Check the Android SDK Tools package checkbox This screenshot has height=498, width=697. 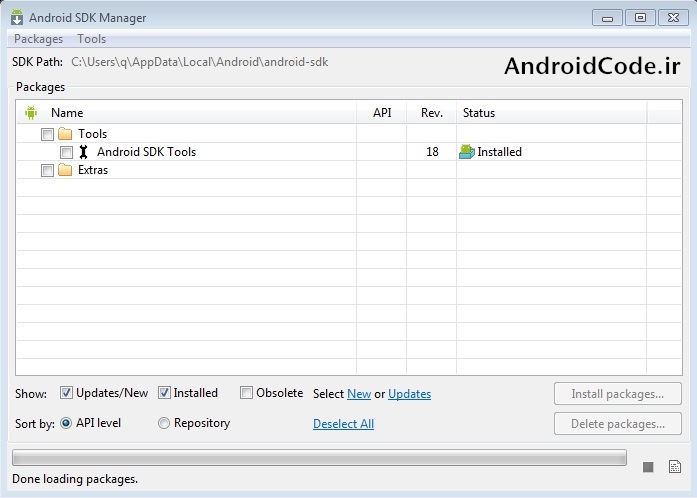click(66, 152)
